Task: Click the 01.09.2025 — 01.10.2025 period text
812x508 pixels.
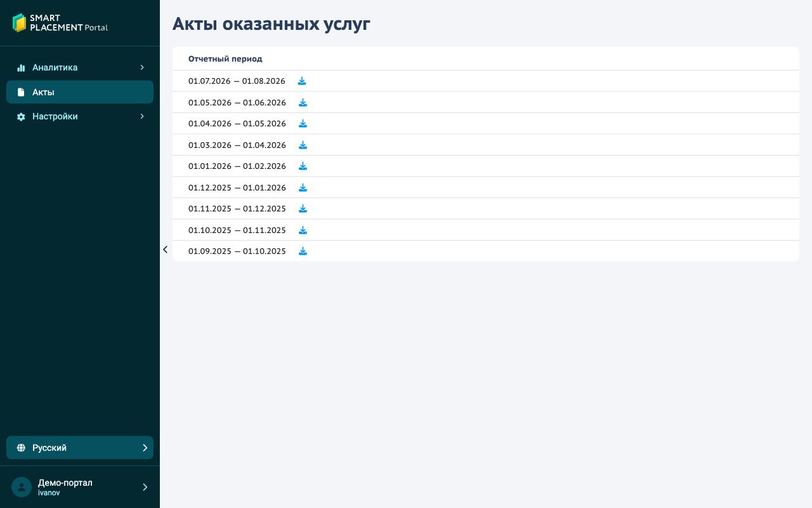Action: click(x=237, y=251)
